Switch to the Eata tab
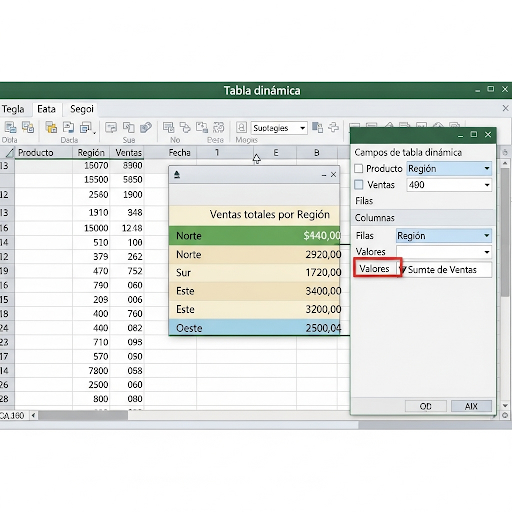The height and width of the screenshot is (512, 512). coord(46,109)
